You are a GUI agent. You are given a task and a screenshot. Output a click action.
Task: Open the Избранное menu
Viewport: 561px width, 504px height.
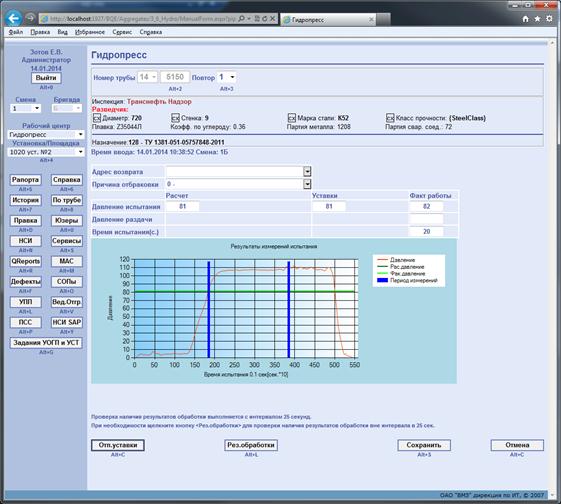[x=90, y=32]
